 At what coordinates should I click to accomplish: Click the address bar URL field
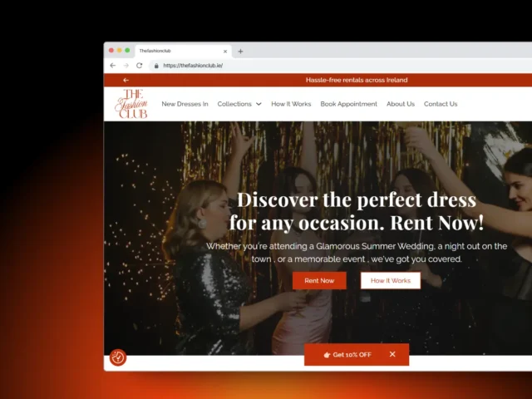tap(193, 66)
